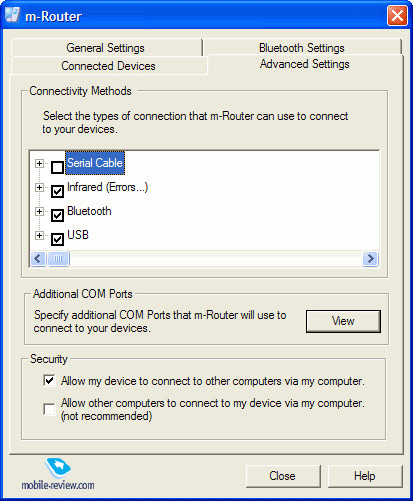
Task: Click the m-Router title bar app icon
Action: pos(13,15)
